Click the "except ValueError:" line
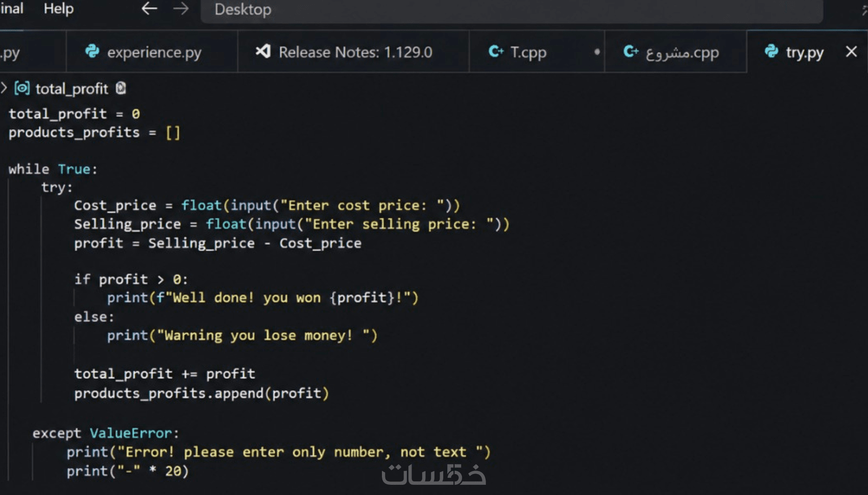This screenshot has height=495, width=868. click(x=106, y=433)
